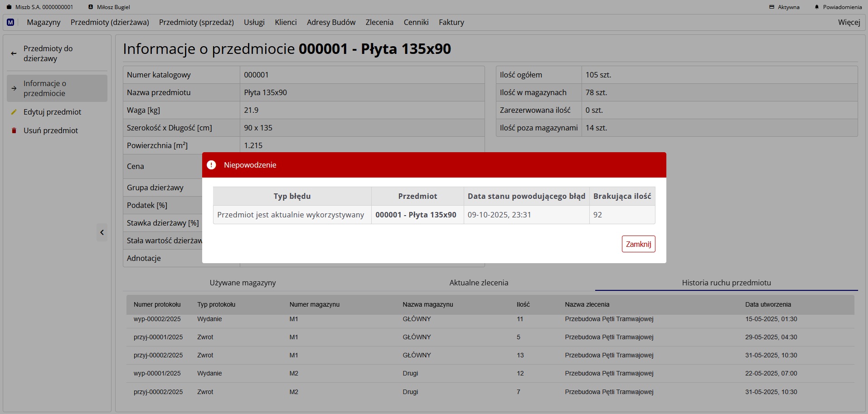Open the Faktury menu item
Image resolution: width=868 pixels, height=414 pixels.
[451, 22]
